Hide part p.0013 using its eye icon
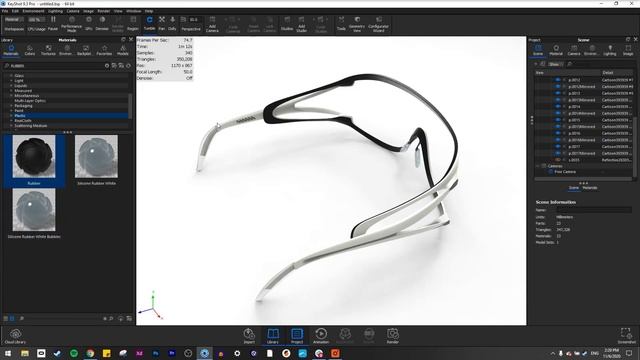The width and height of the screenshot is (640, 360). [x=558, y=93]
